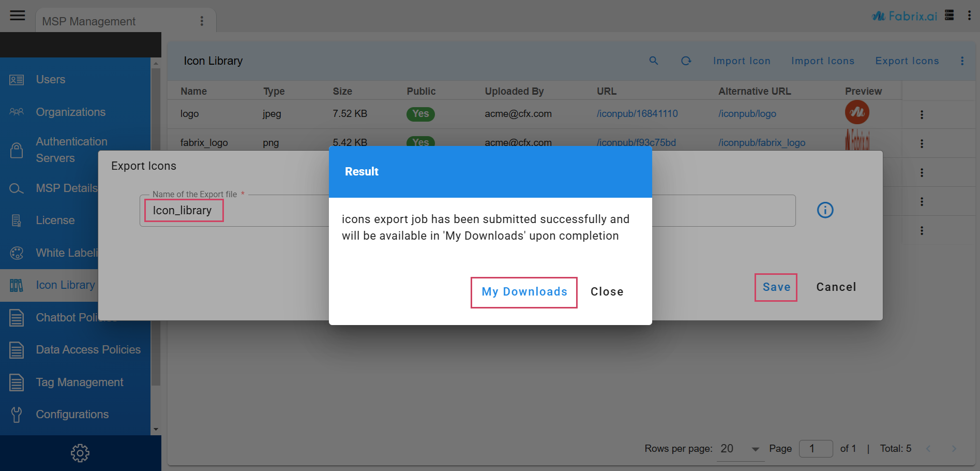Viewport: 980px width, 471px height.
Task: Open the settings gear in sidebar footer
Action: click(80, 453)
